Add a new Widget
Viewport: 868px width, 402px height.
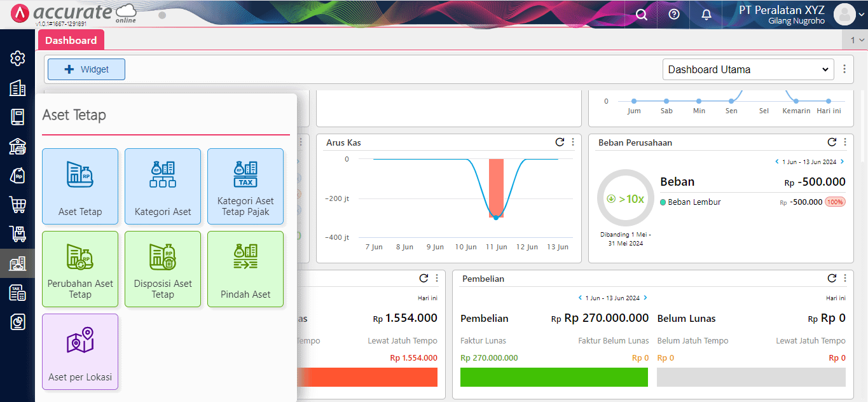tap(86, 69)
